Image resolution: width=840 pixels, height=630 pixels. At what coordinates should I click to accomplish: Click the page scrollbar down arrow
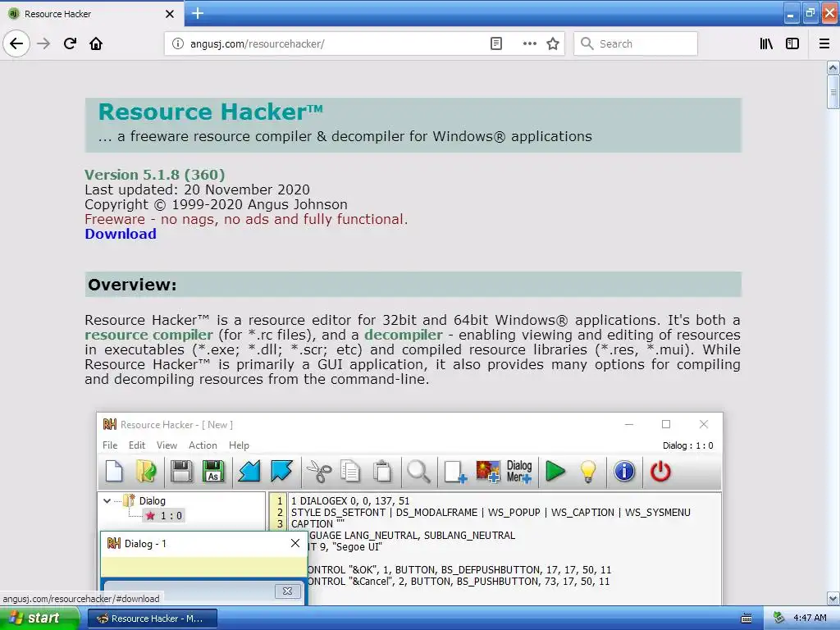point(833,598)
